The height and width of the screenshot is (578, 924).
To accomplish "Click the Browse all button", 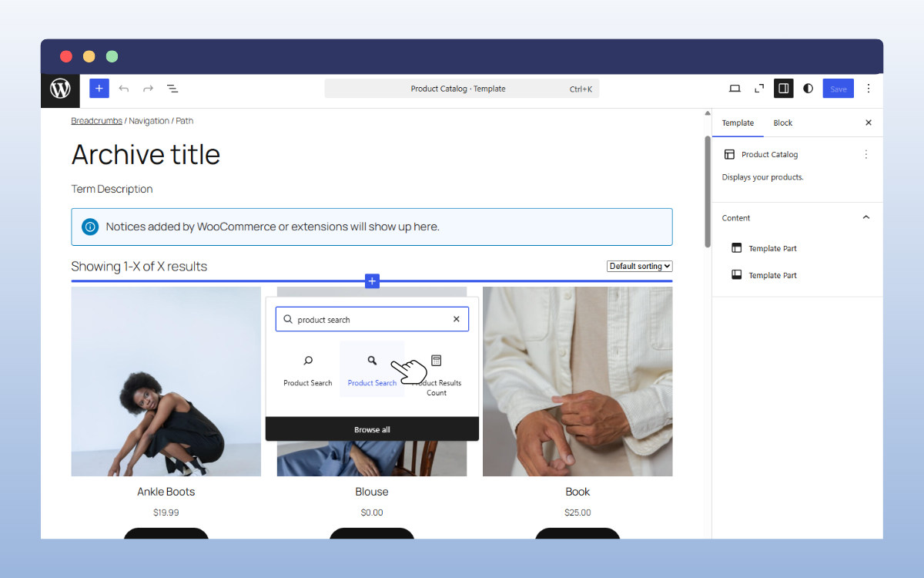I will [x=372, y=429].
